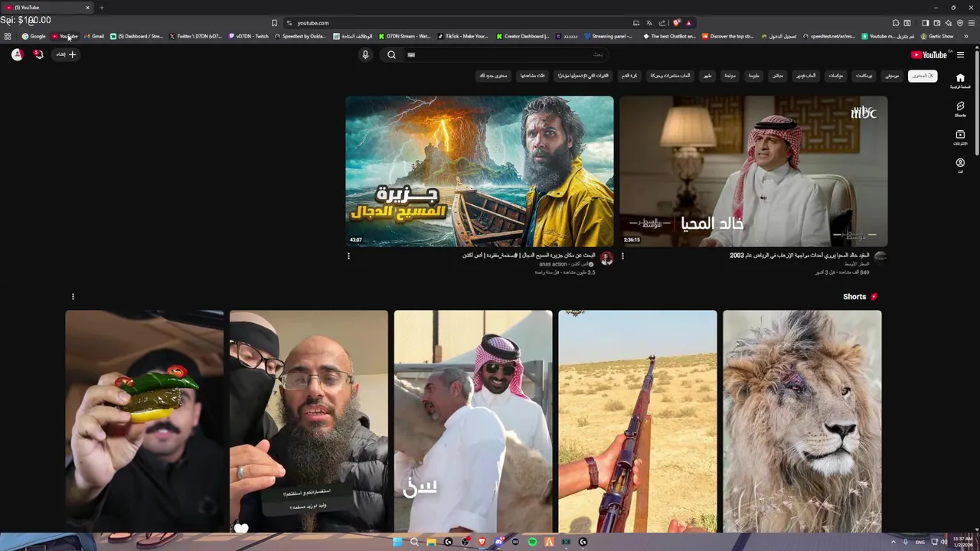Click the search magnifier button

[x=391, y=54]
